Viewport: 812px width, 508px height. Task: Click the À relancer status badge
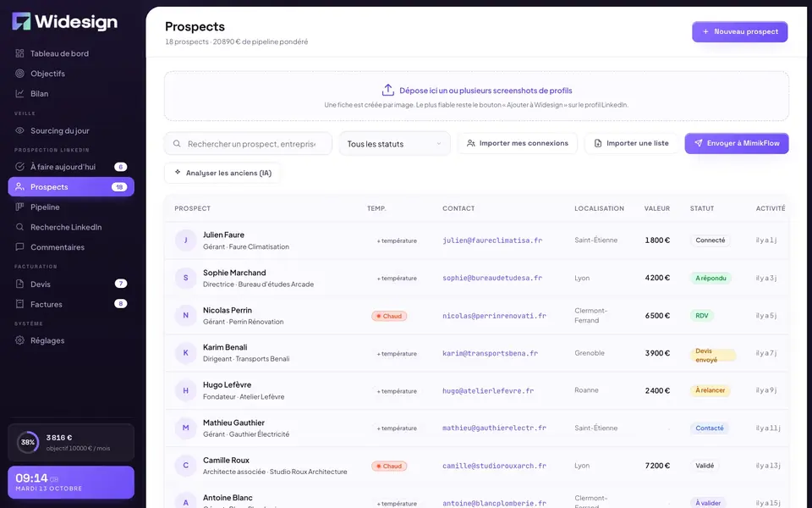pos(710,390)
